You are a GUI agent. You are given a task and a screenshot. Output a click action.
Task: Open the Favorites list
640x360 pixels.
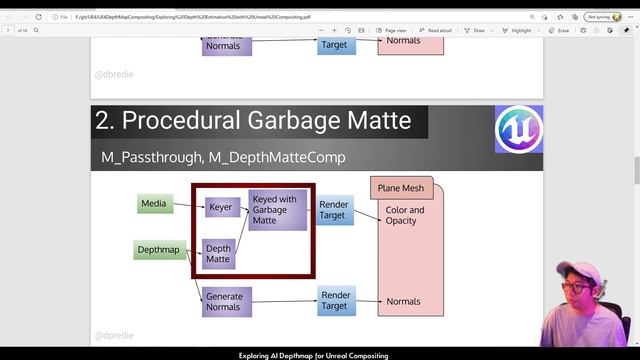coord(560,17)
